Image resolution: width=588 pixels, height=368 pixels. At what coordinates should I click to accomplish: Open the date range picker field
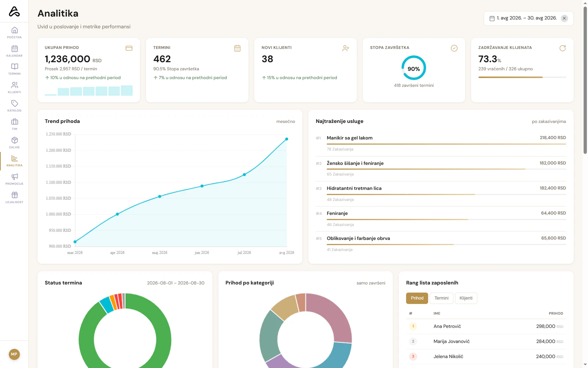pyautogui.click(x=528, y=18)
